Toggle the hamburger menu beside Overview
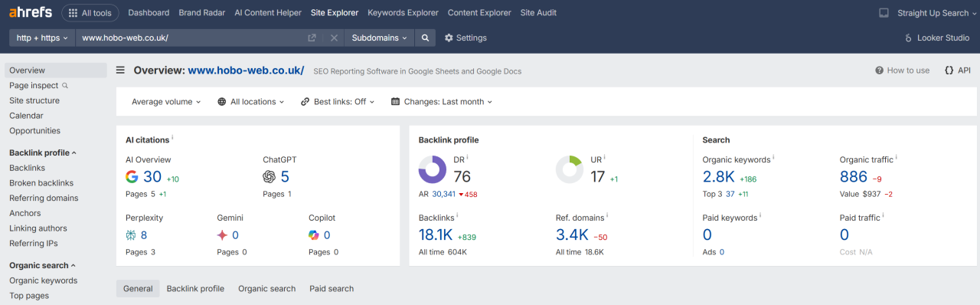The image size is (980, 305). (120, 71)
